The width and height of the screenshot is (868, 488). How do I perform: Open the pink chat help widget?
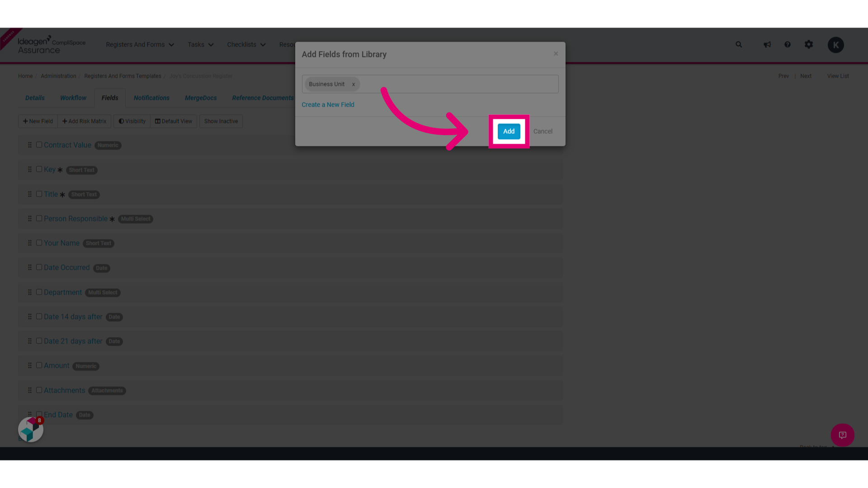tap(842, 435)
